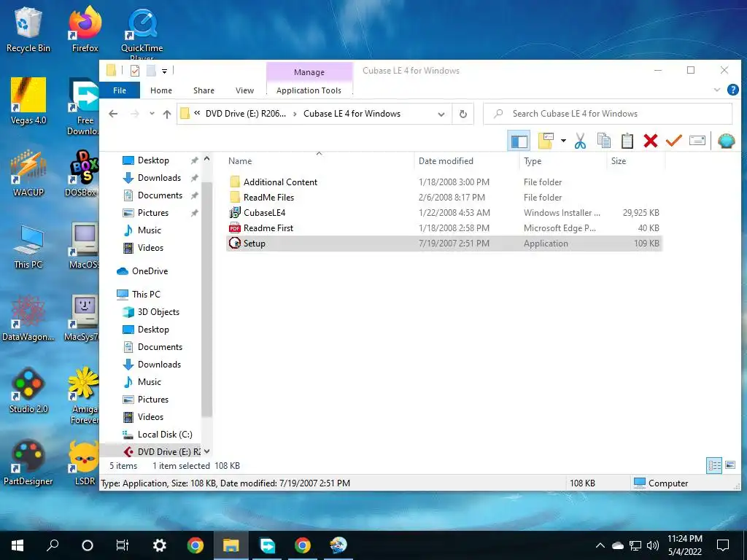The image size is (747, 560).
Task: Open the DataWagon desktop shortcut
Action: tap(28, 318)
